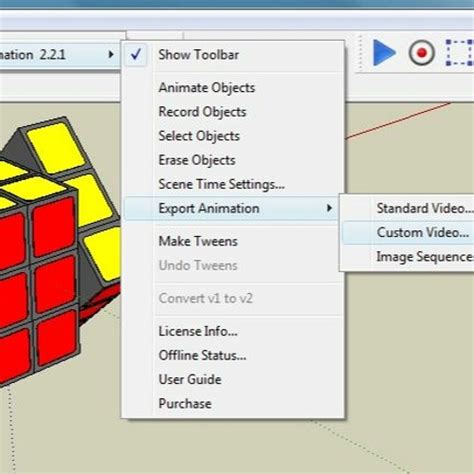Pick Erase Objects in the menu
This screenshot has height=474, width=474.
233,160
